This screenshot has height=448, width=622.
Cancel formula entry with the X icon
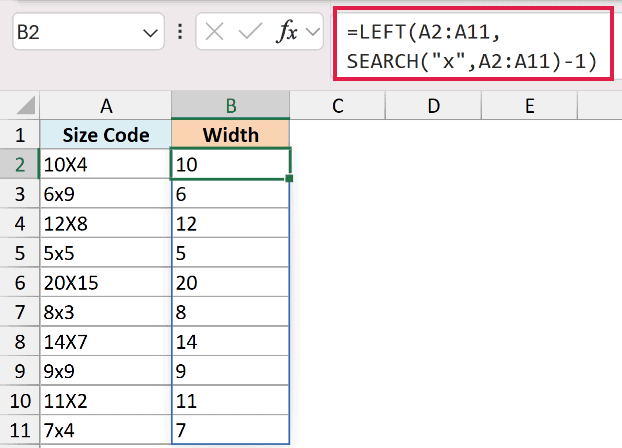(215, 32)
